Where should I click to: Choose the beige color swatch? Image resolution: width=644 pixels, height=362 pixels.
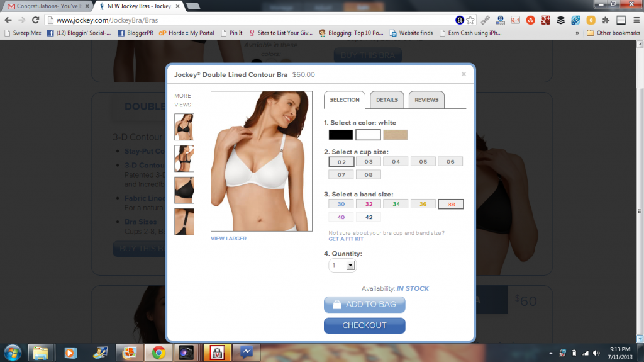[x=396, y=135]
